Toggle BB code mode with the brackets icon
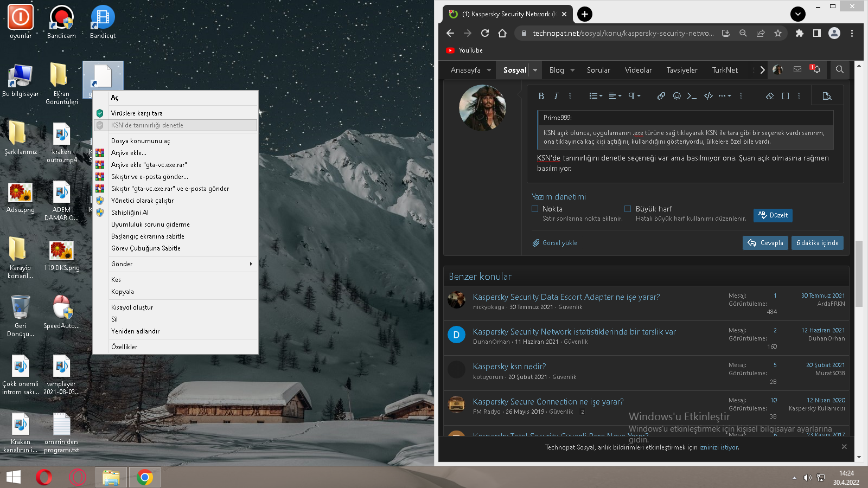 [x=786, y=96]
